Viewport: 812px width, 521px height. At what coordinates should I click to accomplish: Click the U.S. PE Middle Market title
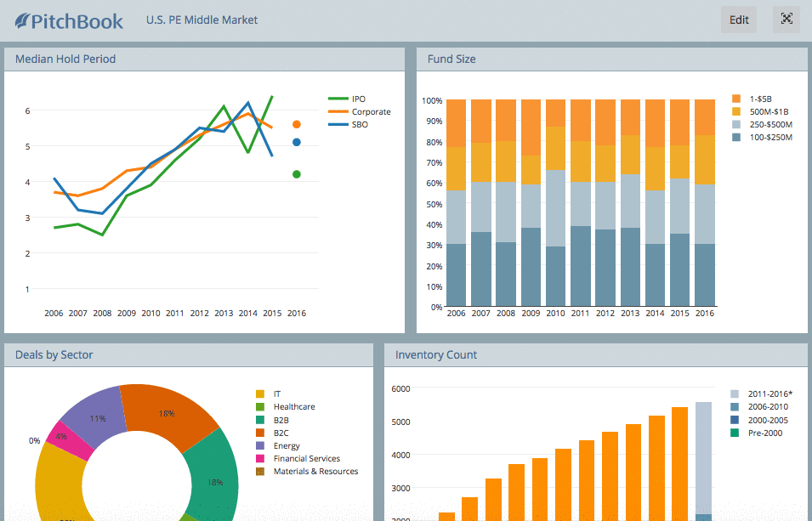[x=202, y=20]
